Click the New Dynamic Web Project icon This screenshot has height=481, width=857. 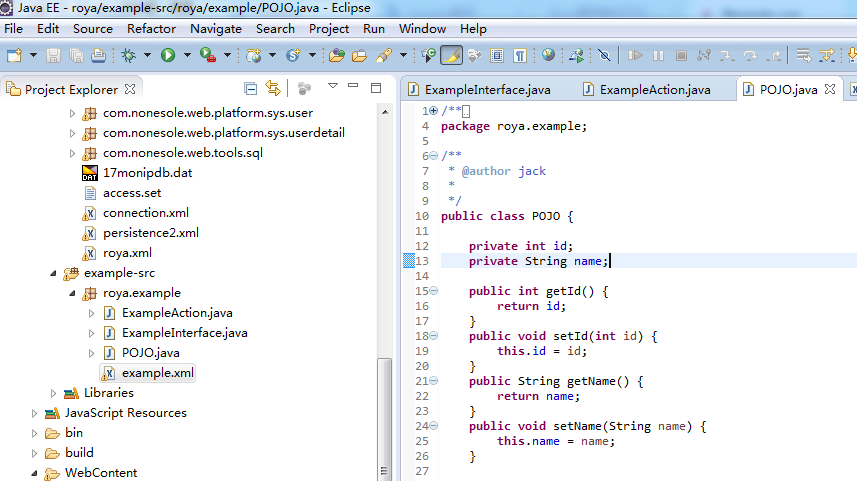click(254, 55)
